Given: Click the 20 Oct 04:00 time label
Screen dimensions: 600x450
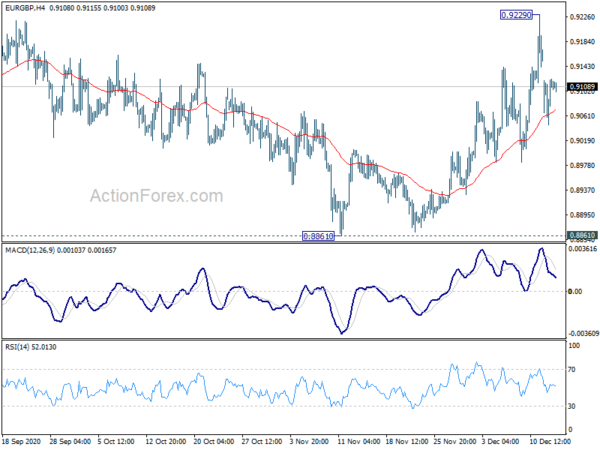Looking at the screenshot, I should pyautogui.click(x=214, y=441).
